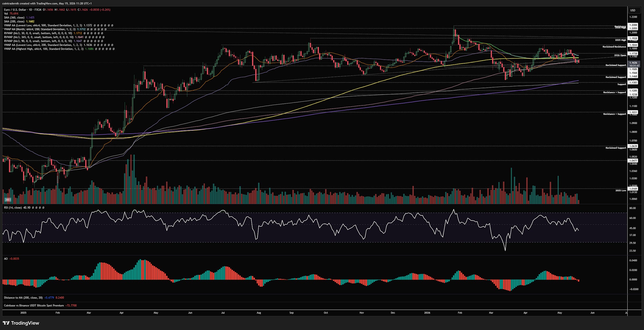Click the 2026 year marker on time axis
The height and width of the screenshot is (330, 644).
point(427,313)
